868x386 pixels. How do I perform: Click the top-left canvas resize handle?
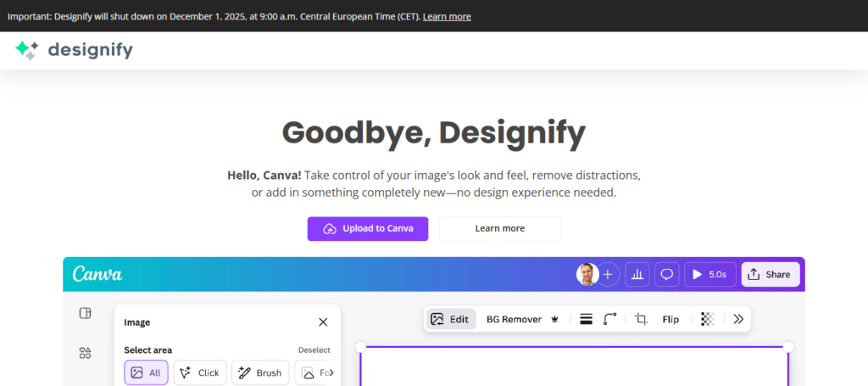[x=360, y=347]
